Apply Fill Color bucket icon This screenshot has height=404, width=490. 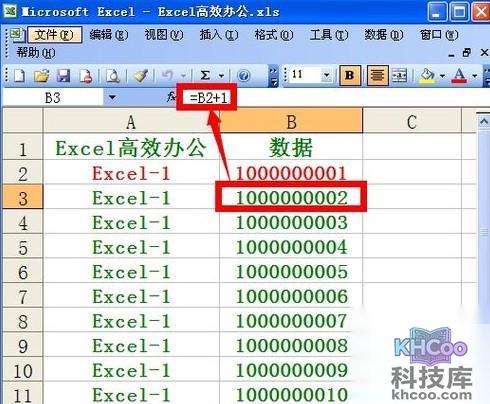[427, 76]
